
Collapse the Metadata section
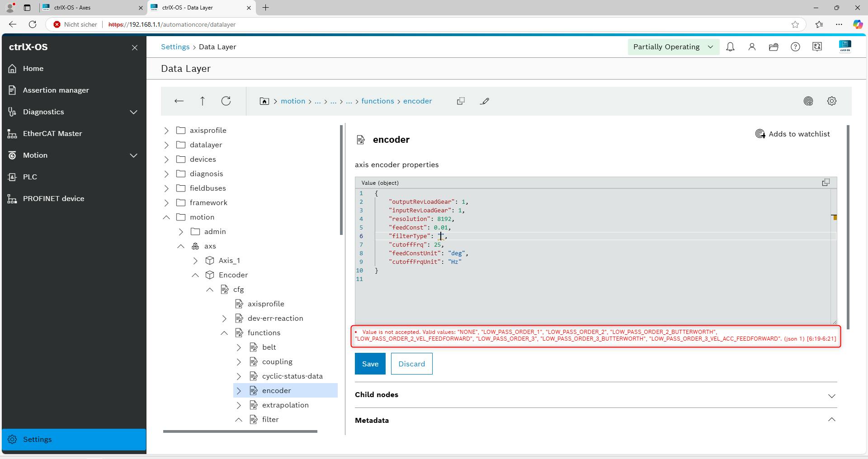pyautogui.click(x=831, y=420)
